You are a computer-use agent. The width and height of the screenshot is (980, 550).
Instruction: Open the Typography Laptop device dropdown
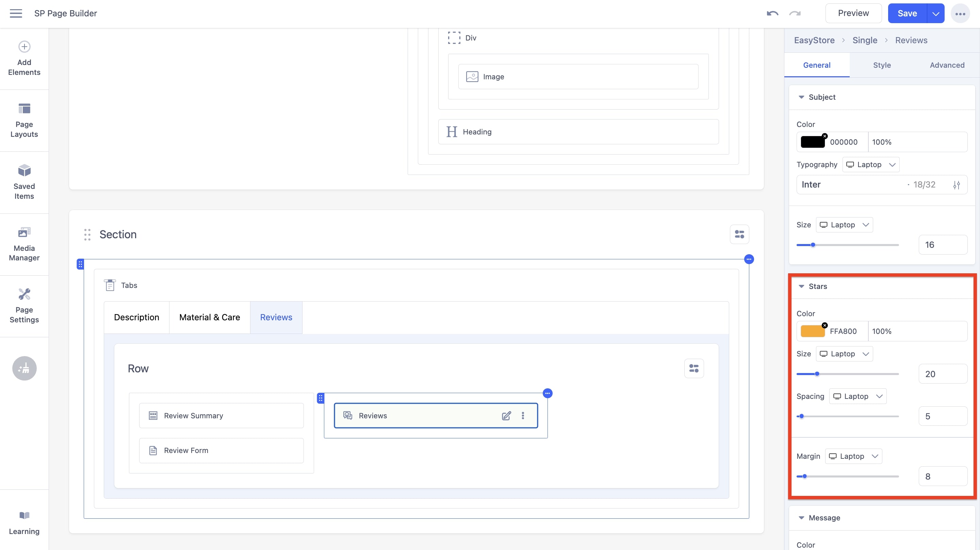[x=871, y=164]
